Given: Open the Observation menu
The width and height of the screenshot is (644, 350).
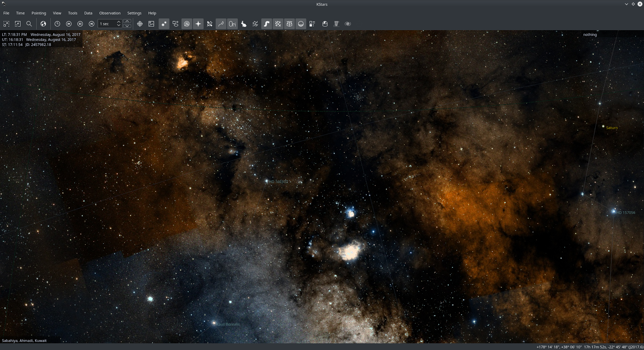Looking at the screenshot, I should [110, 13].
